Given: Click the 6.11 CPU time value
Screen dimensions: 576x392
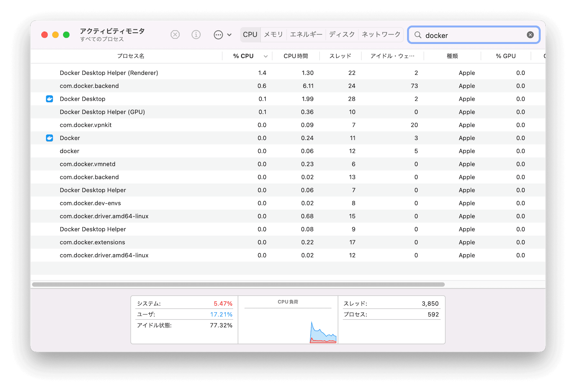Looking at the screenshot, I should click(308, 86).
